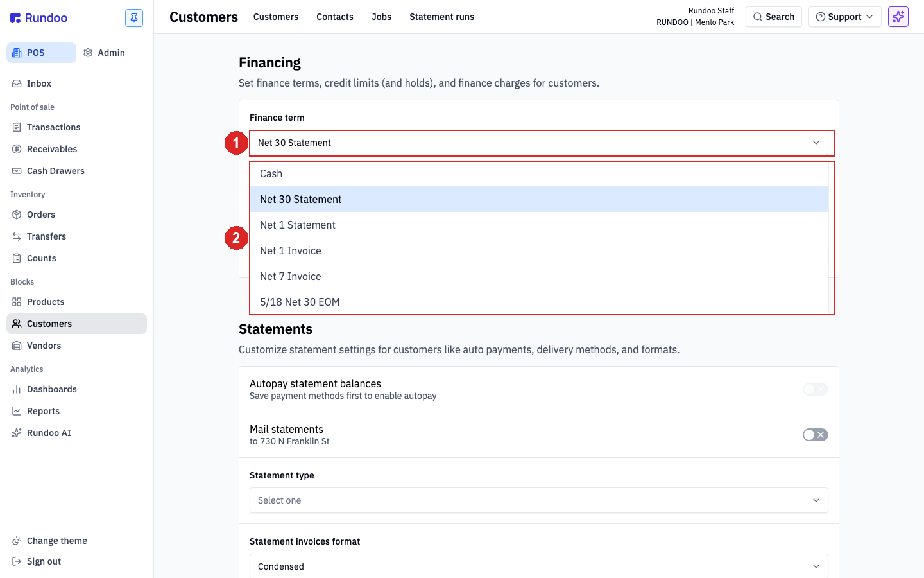
Task: Click the Change theme icon
Action: click(17, 541)
